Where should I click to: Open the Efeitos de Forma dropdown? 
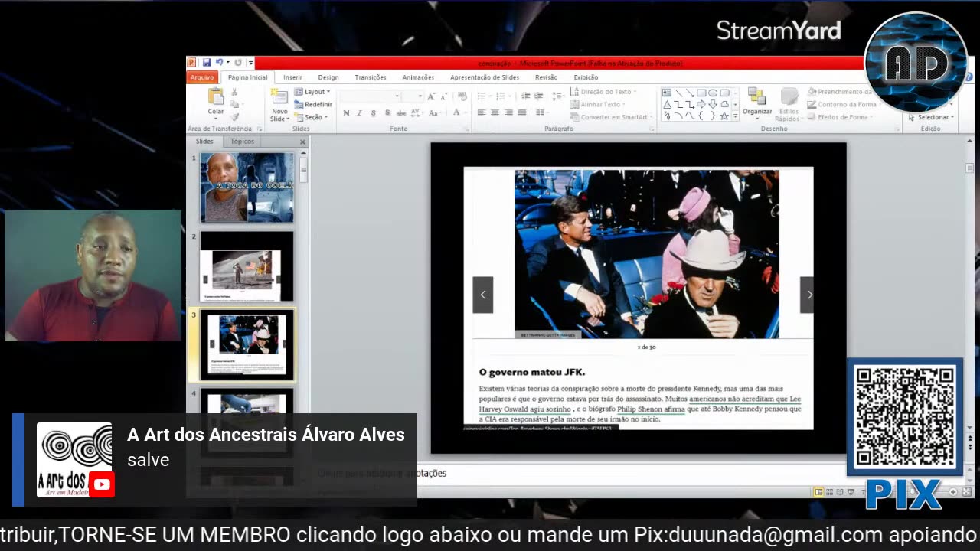(x=840, y=117)
